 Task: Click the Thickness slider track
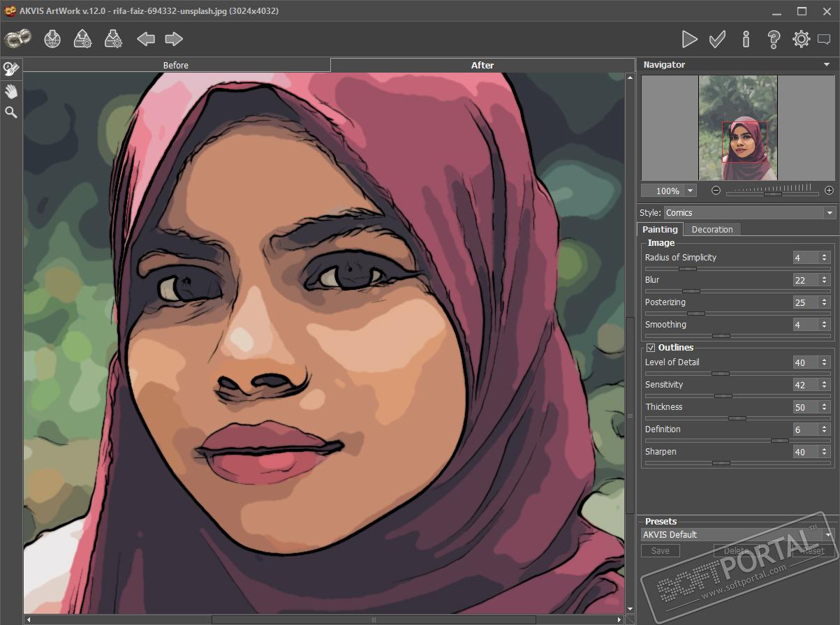pos(737,418)
